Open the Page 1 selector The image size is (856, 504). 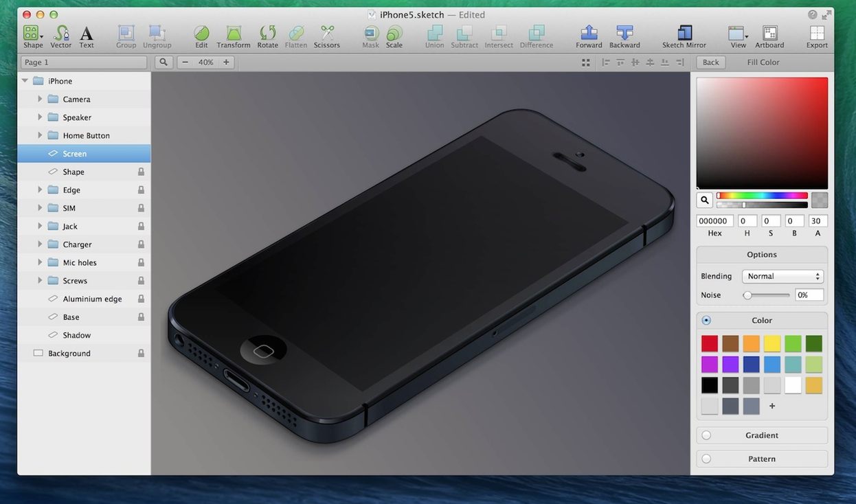[x=84, y=62]
